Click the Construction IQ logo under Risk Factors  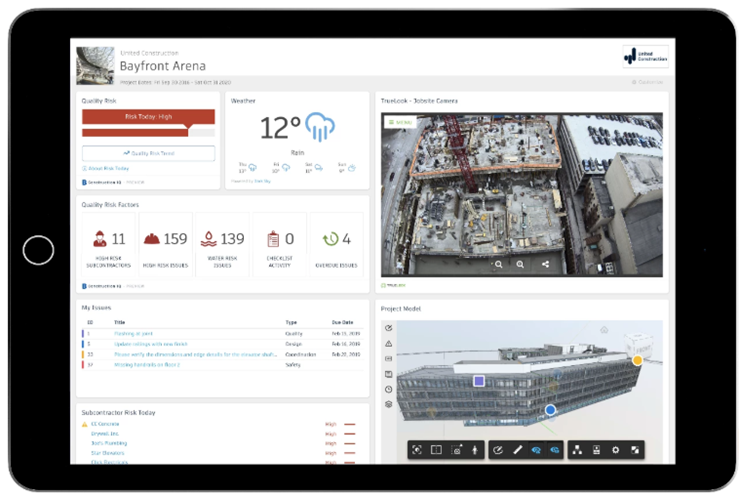[102, 286]
